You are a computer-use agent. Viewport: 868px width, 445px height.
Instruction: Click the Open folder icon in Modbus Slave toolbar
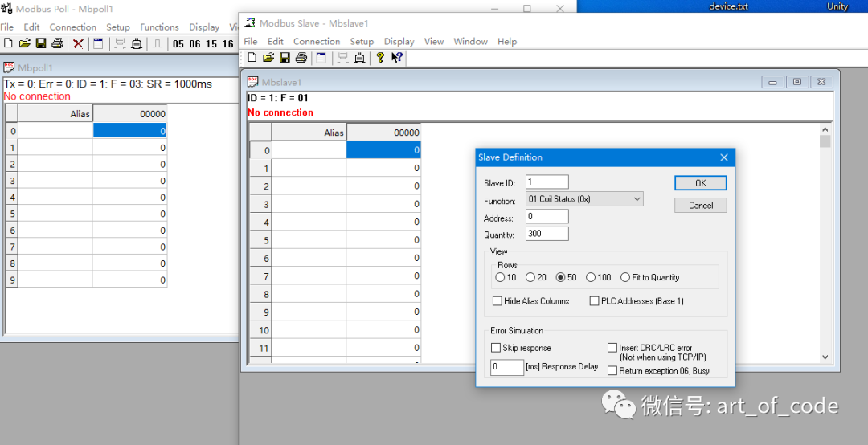(268, 58)
